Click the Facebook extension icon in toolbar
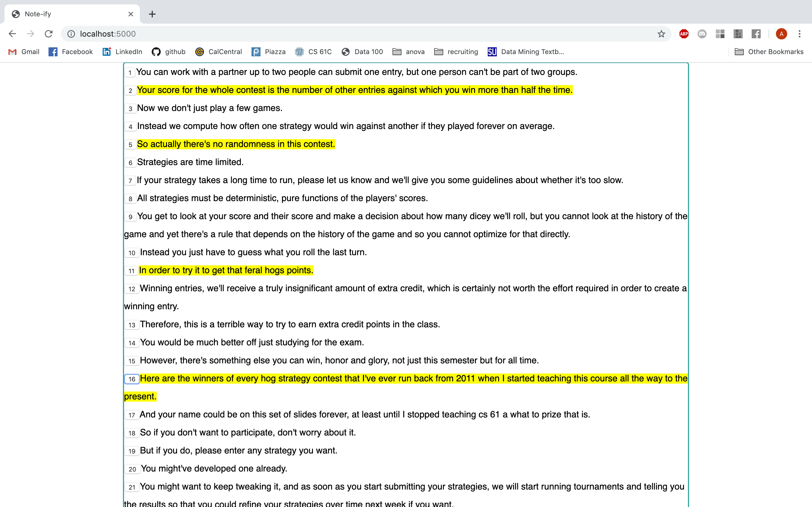The height and width of the screenshot is (507, 812). coord(756,34)
